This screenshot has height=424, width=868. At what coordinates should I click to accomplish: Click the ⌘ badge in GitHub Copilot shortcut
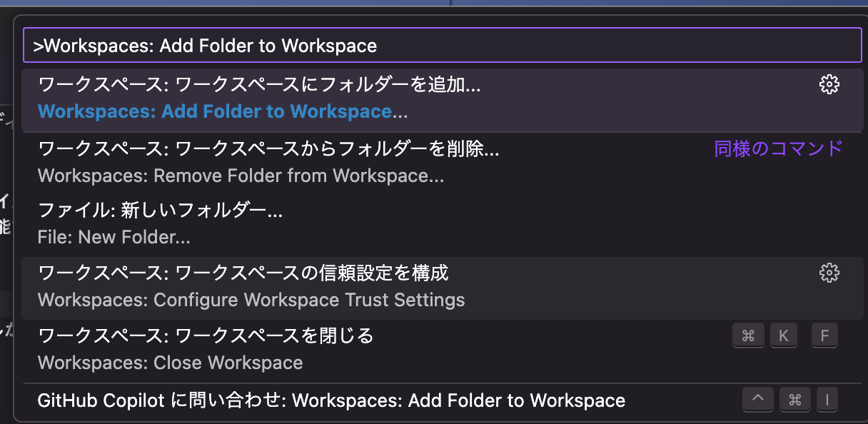(x=794, y=400)
